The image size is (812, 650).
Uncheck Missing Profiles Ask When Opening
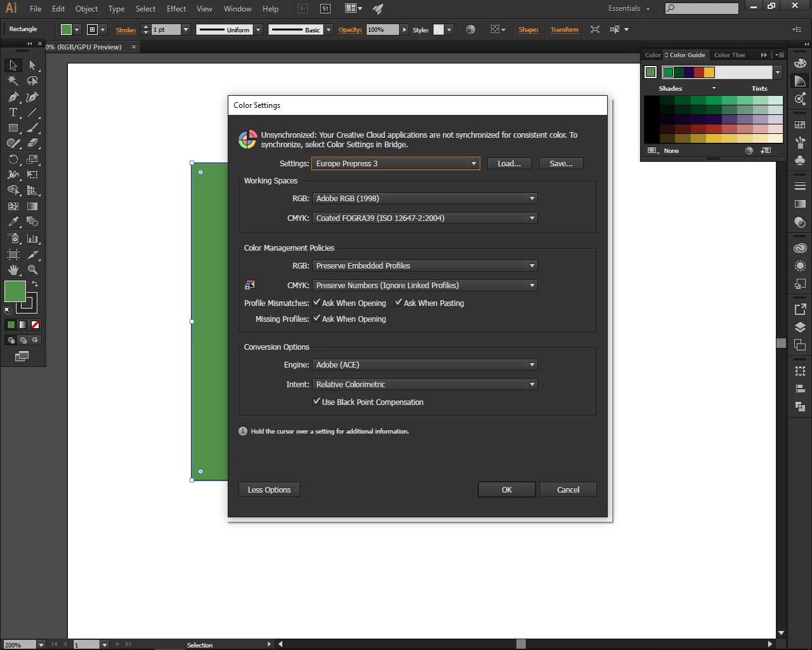click(317, 319)
